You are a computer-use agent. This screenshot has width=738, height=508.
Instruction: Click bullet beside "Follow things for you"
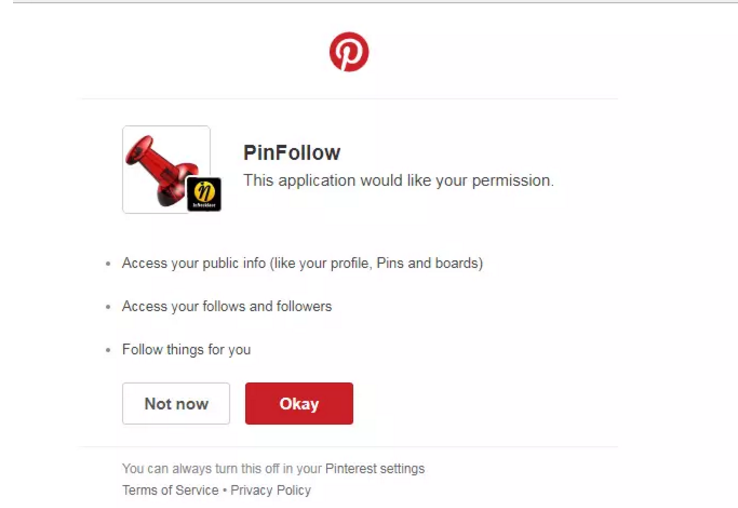pyautogui.click(x=108, y=351)
